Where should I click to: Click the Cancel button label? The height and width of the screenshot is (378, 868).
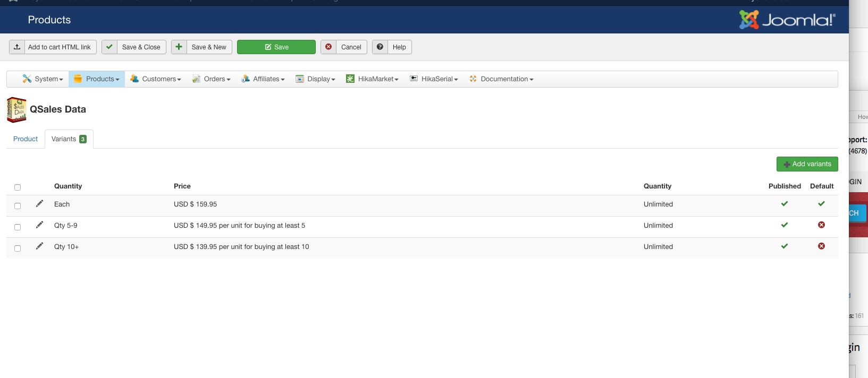click(351, 47)
